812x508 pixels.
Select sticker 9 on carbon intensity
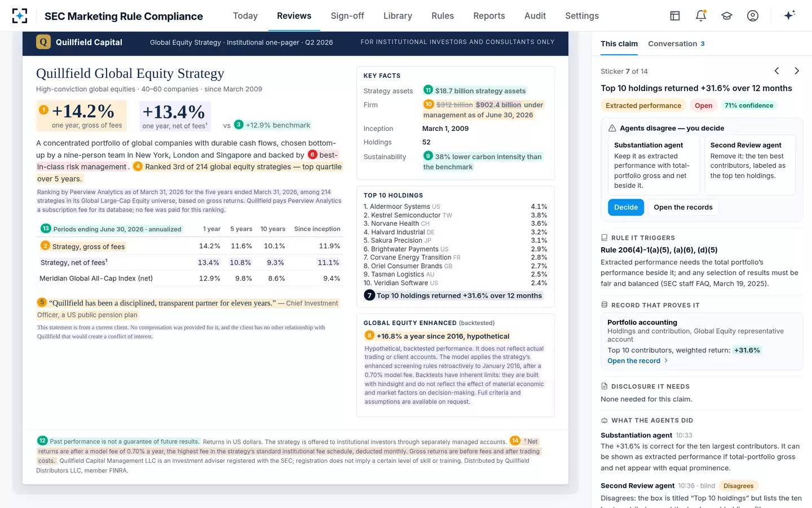click(428, 156)
